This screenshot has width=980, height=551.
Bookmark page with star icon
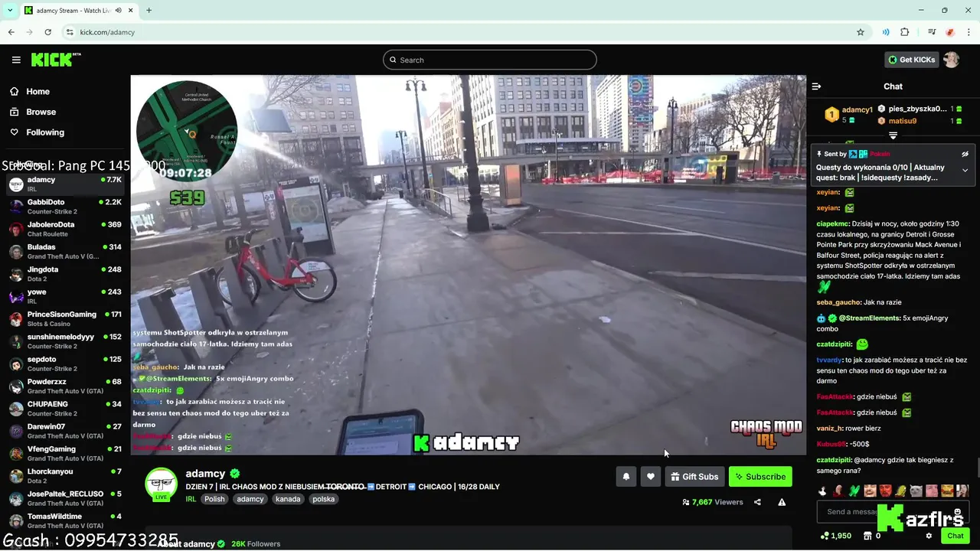click(x=861, y=32)
